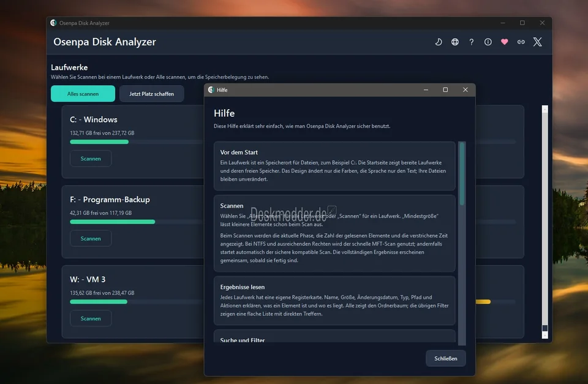
Task: Click the 'Vor dem Start' help heading
Action: (239, 152)
